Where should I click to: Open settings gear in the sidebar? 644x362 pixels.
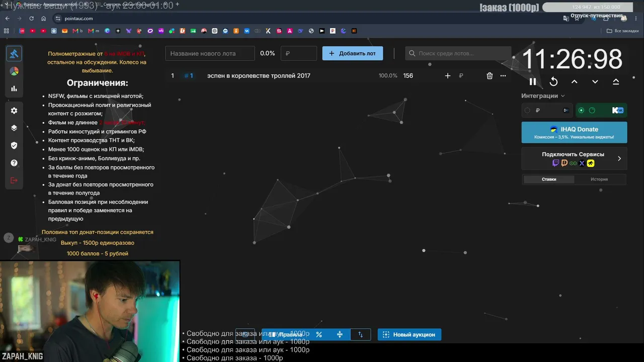(x=14, y=111)
